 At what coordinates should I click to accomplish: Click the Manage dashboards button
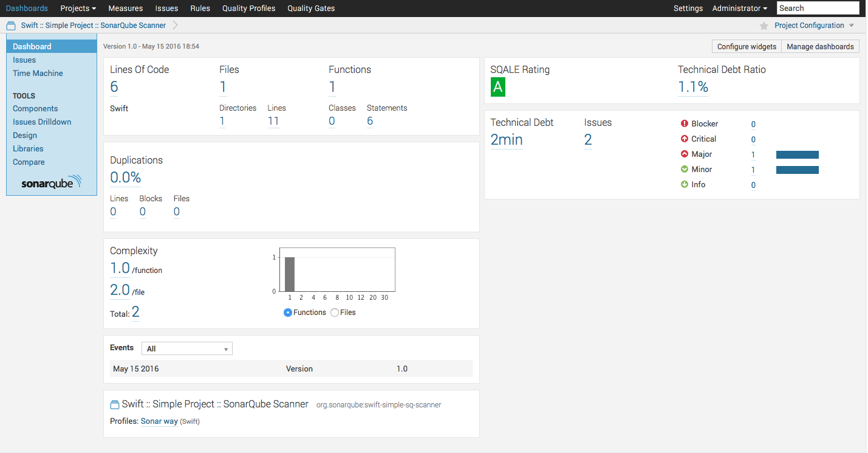[820, 46]
